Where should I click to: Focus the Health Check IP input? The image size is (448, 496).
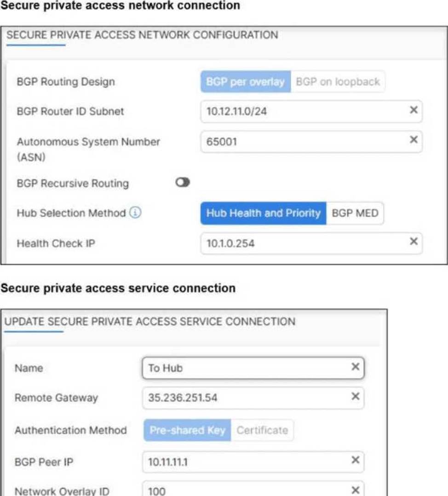(x=299, y=243)
